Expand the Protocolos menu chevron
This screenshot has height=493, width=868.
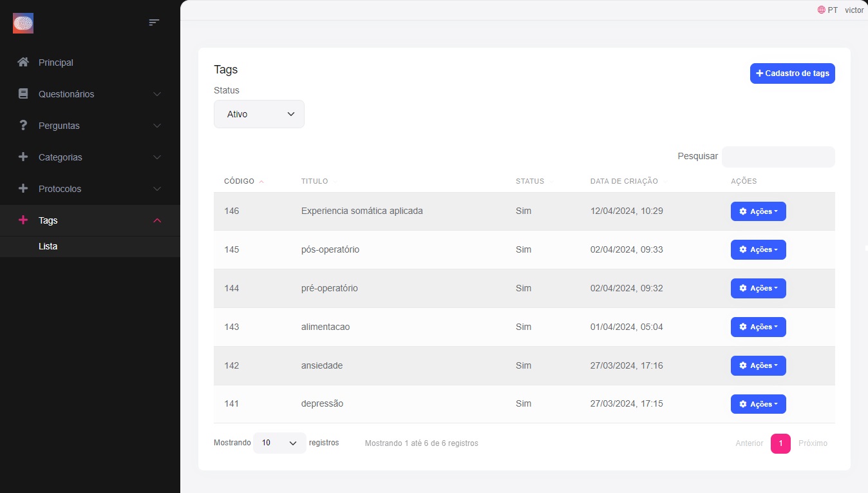(x=157, y=189)
